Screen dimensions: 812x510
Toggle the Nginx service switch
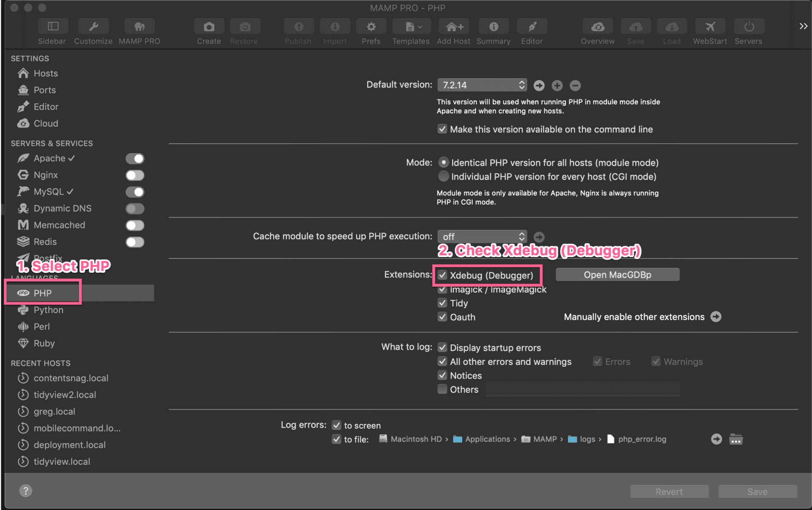click(134, 175)
